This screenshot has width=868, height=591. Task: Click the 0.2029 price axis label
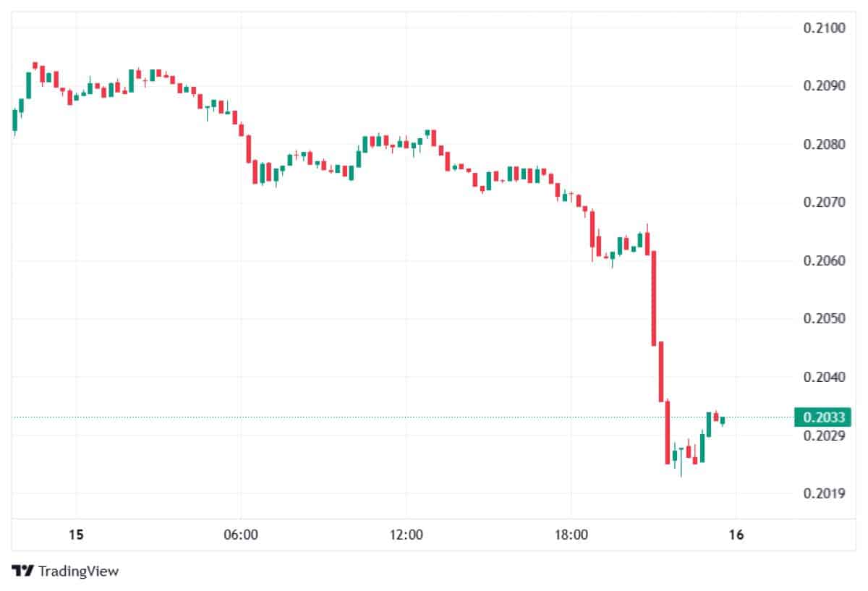tap(824, 435)
